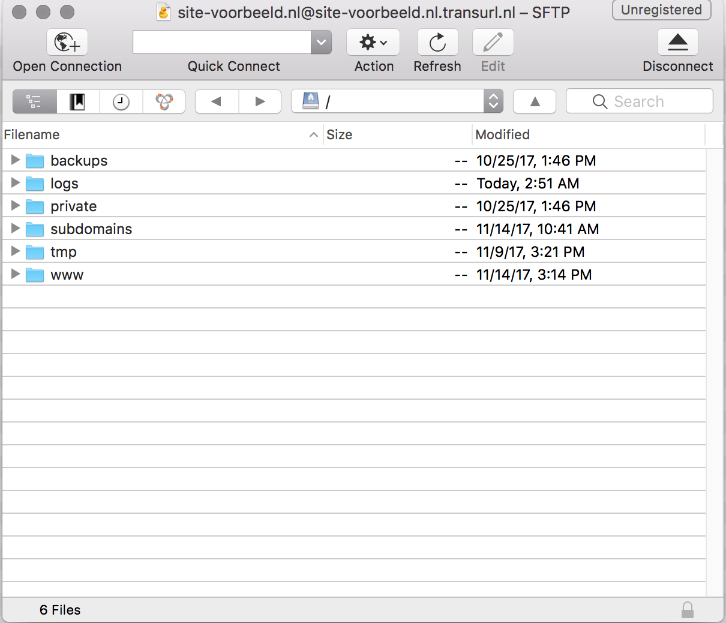Image resolution: width=726 pixels, height=623 pixels.
Task: Switch to the browser outline view
Action: coord(35,101)
